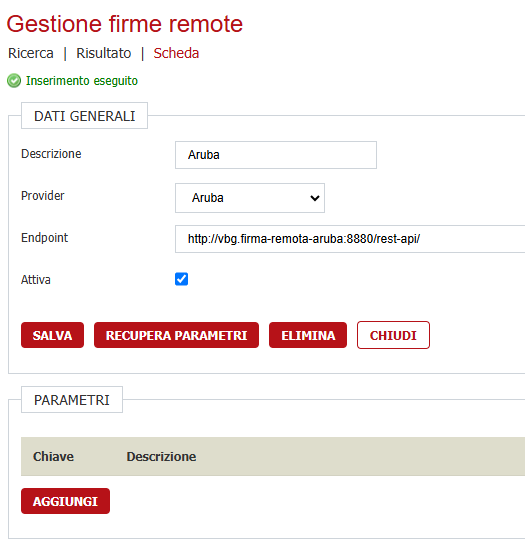Image resolution: width=525 pixels, height=557 pixels.
Task: Click the SALVA button
Action: point(53,335)
